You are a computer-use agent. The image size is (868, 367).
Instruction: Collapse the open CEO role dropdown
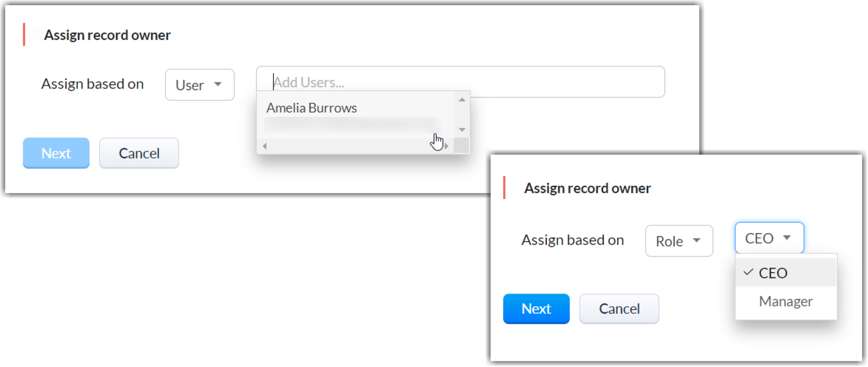point(769,238)
